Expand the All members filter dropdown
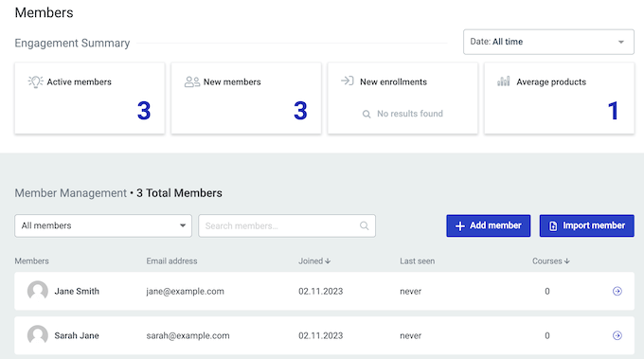This screenshot has height=359, width=644. click(x=103, y=225)
